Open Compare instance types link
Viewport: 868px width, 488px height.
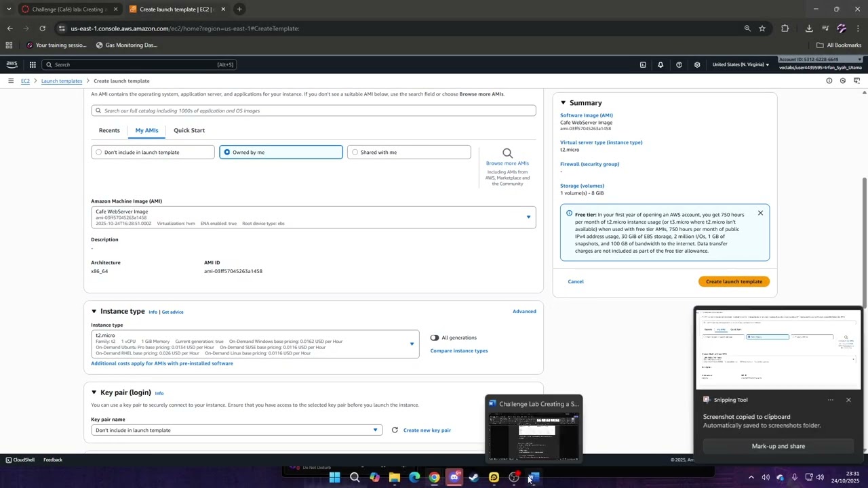click(459, 350)
